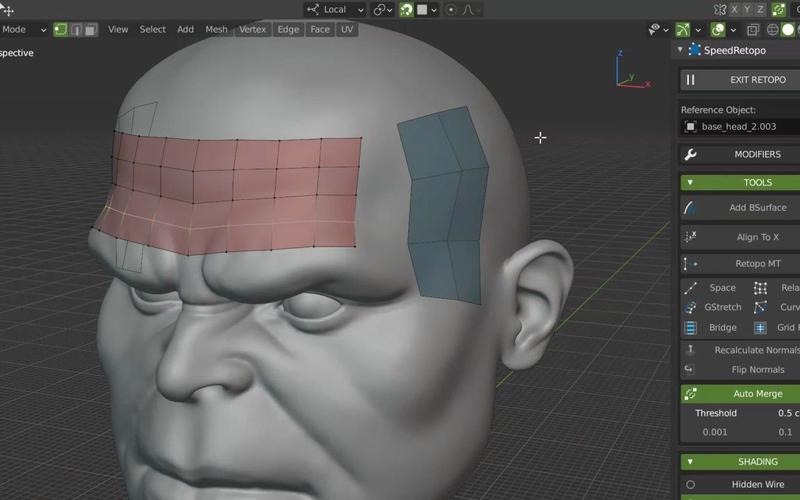Select base_head_2.003 reference object field
The width and height of the screenshot is (800, 500).
(x=740, y=127)
